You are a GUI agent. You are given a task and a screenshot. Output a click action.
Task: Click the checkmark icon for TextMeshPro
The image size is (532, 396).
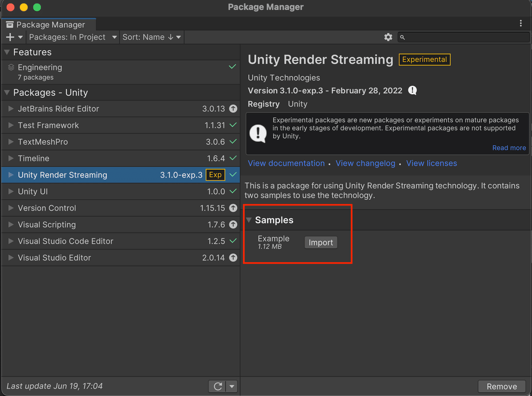tap(233, 142)
